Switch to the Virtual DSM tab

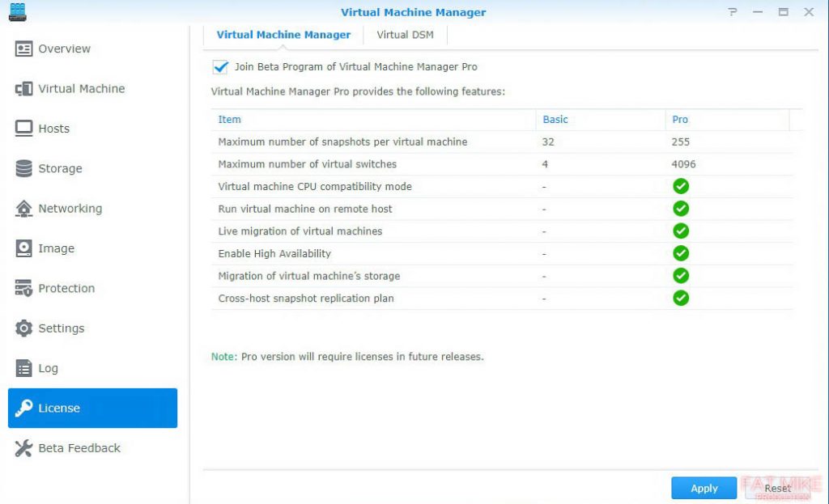coord(405,35)
